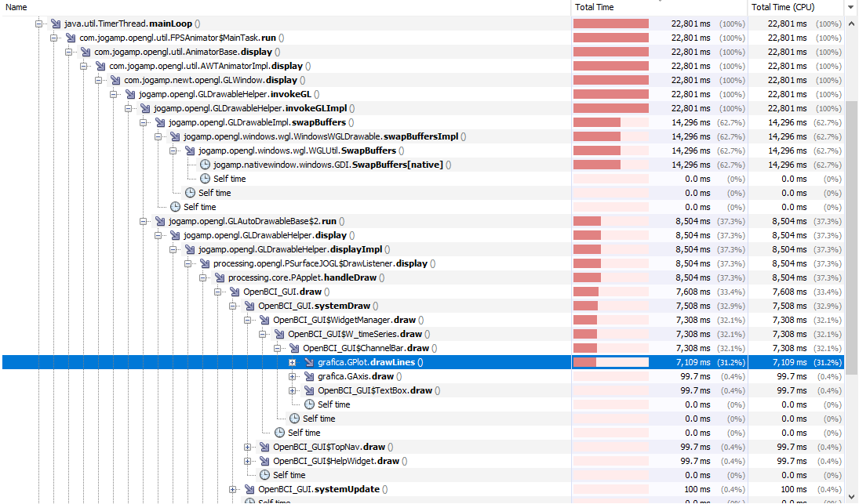Expand the OpenBCI_GUI.systemUpdate node

(x=233, y=489)
